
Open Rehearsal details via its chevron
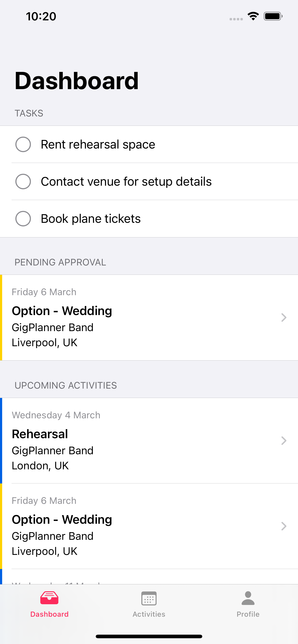pyautogui.click(x=284, y=441)
